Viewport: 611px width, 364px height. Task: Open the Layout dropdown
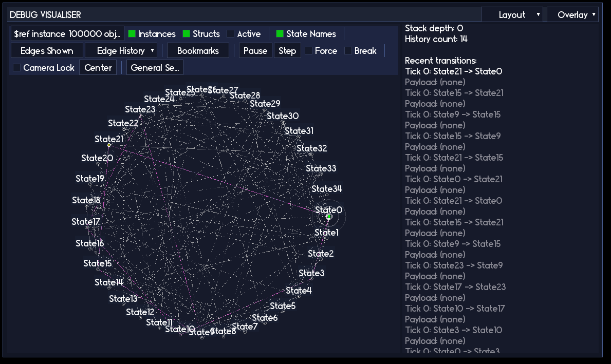[x=512, y=14]
